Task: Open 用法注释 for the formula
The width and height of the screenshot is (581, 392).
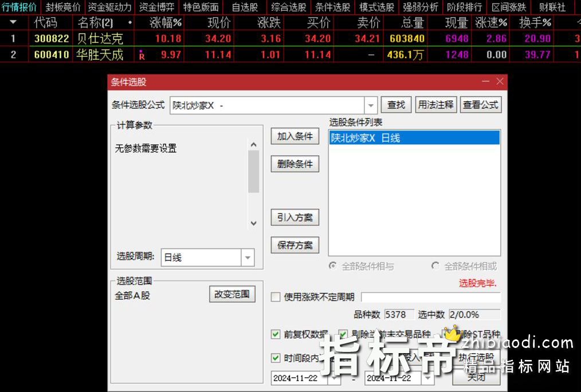Action: tap(435, 105)
